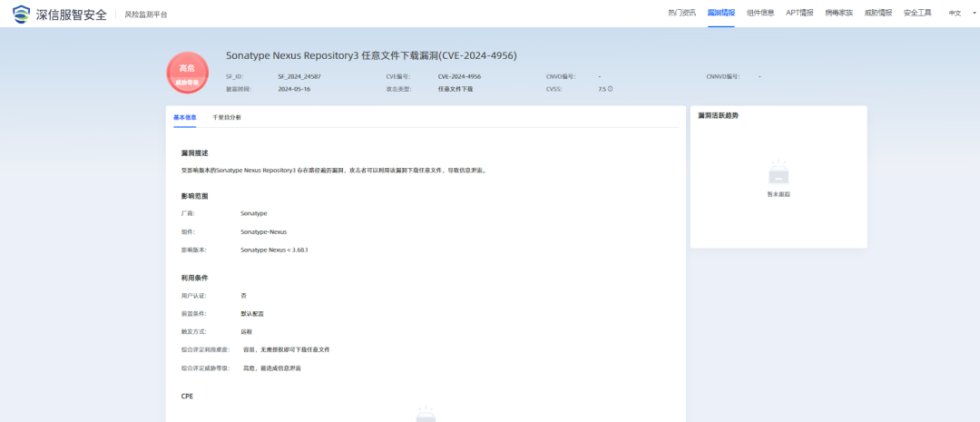The height and width of the screenshot is (422, 980).
Task: Select the SF_ID value SF_2024_24587
Action: point(299,76)
